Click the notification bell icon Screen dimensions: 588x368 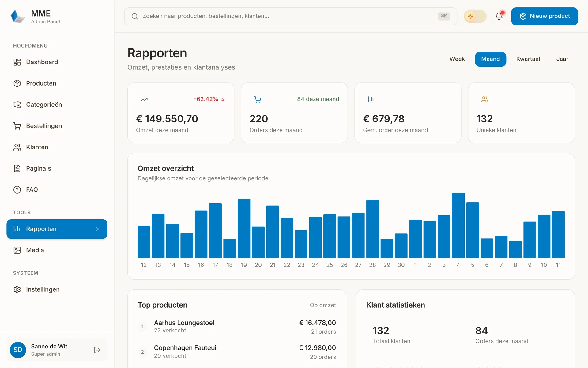click(x=499, y=16)
